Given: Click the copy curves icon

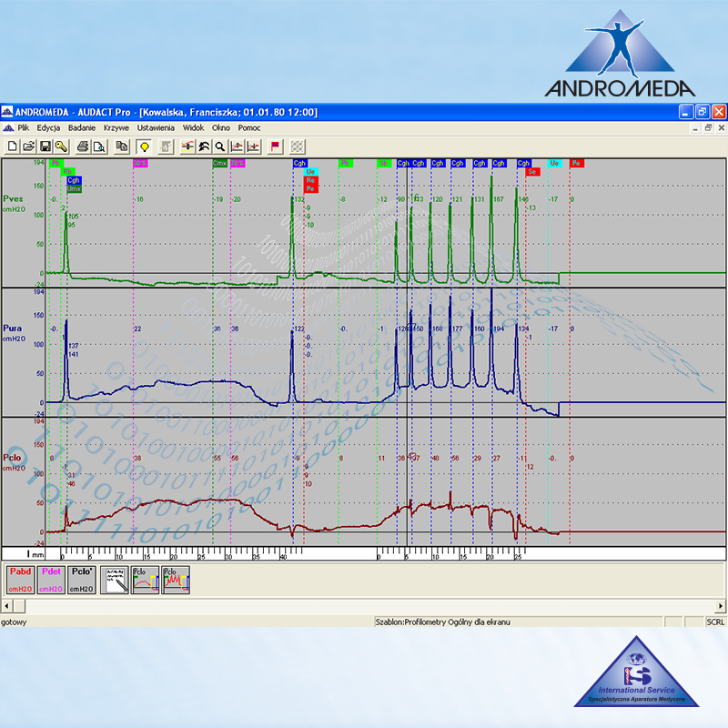Looking at the screenshot, I should tap(122, 147).
